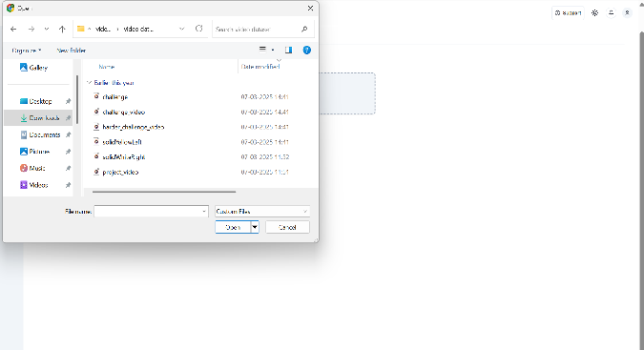The width and height of the screenshot is (644, 350).
Task: Click the folder icon in address bar
Action: pyautogui.click(x=81, y=29)
